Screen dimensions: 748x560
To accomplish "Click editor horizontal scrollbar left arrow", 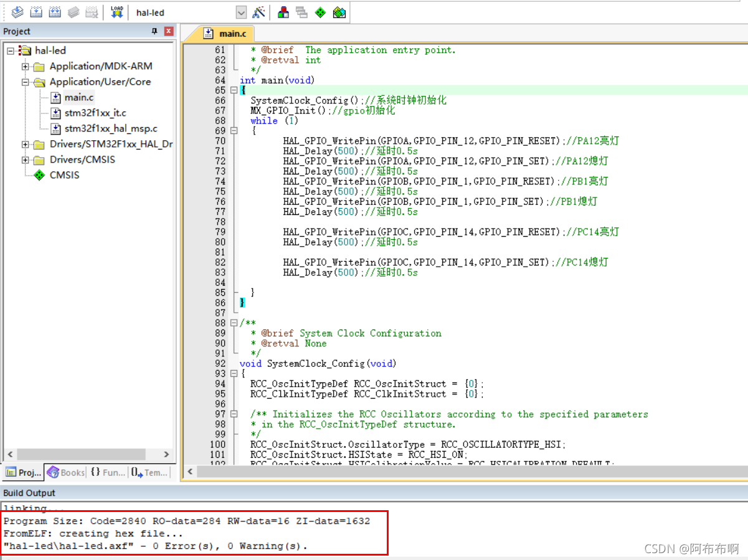I will pyautogui.click(x=191, y=472).
